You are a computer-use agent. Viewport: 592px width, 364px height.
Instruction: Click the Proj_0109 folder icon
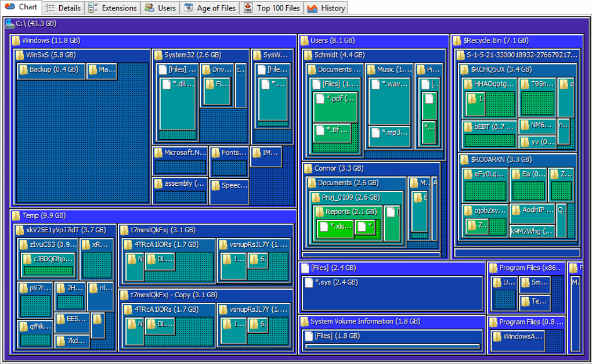pyautogui.click(x=315, y=197)
